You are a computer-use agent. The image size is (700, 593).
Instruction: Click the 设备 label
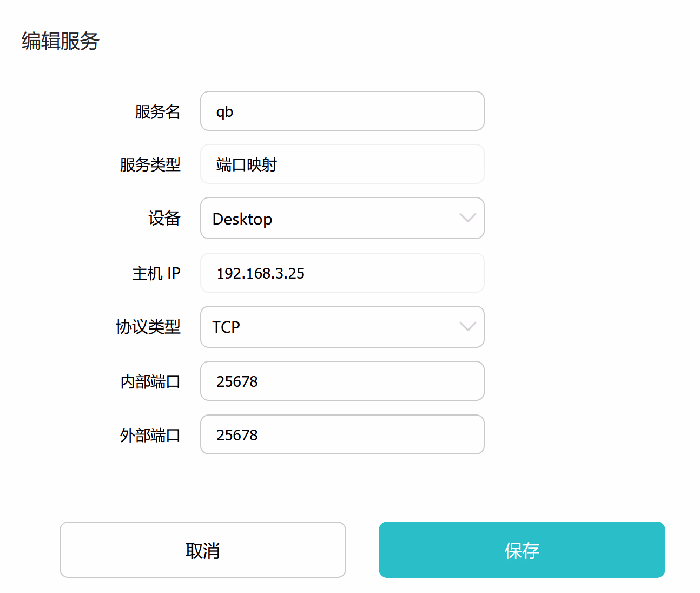164,218
